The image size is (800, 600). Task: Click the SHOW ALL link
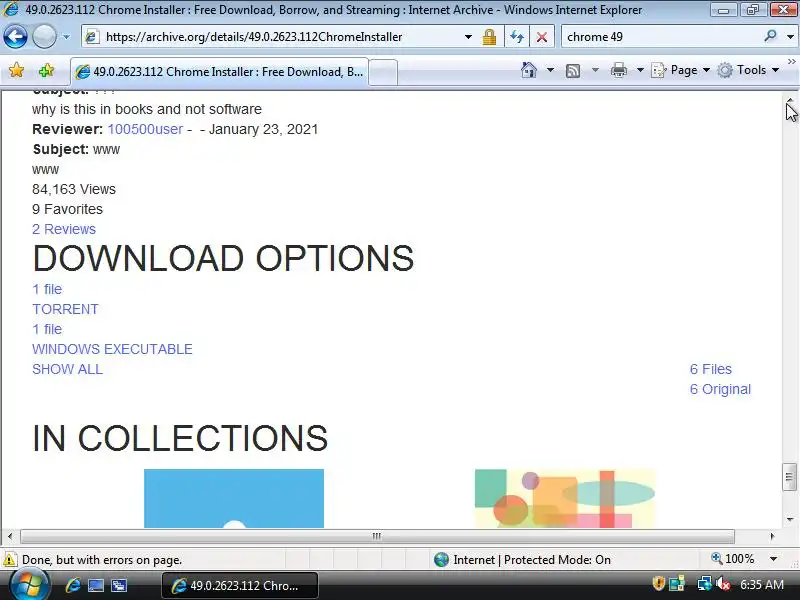(67, 369)
